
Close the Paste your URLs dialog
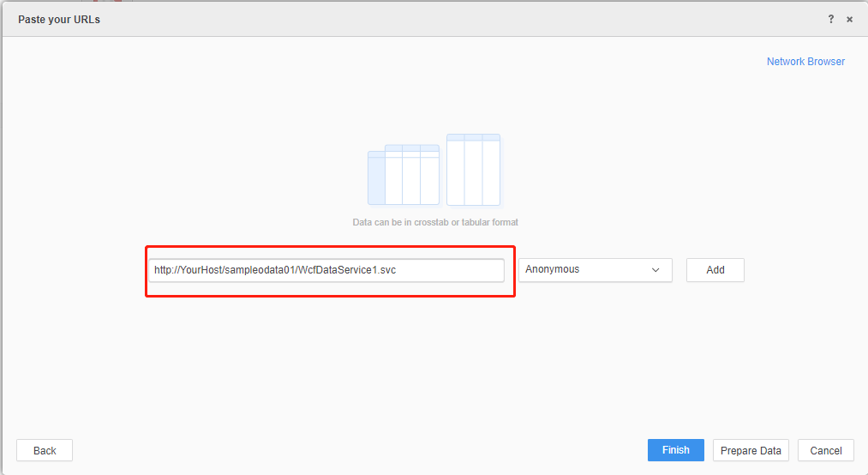pyautogui.click(x=849, y=19)
